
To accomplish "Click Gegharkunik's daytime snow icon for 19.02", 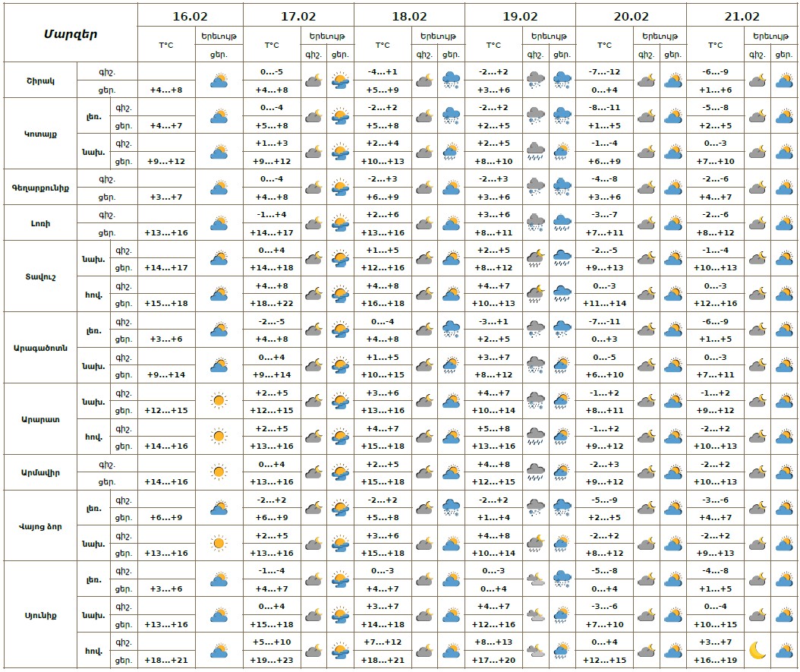I will pyautogui.click(x=562, y=188).
